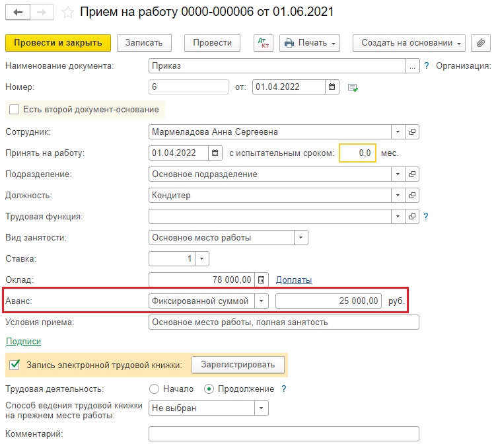This screenshot has width=494, height=448.
Task: Select the Начало radio option
Action: 154,389
